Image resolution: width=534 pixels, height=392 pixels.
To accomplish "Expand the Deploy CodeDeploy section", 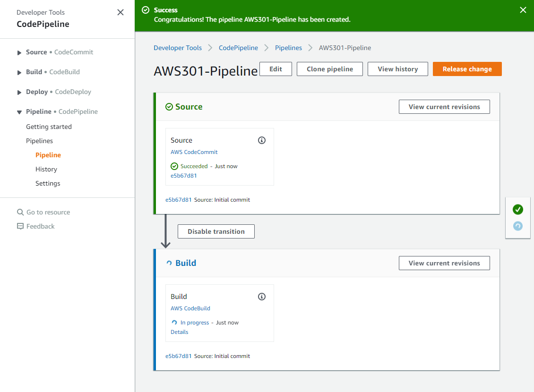I will (x=19, y=92).
